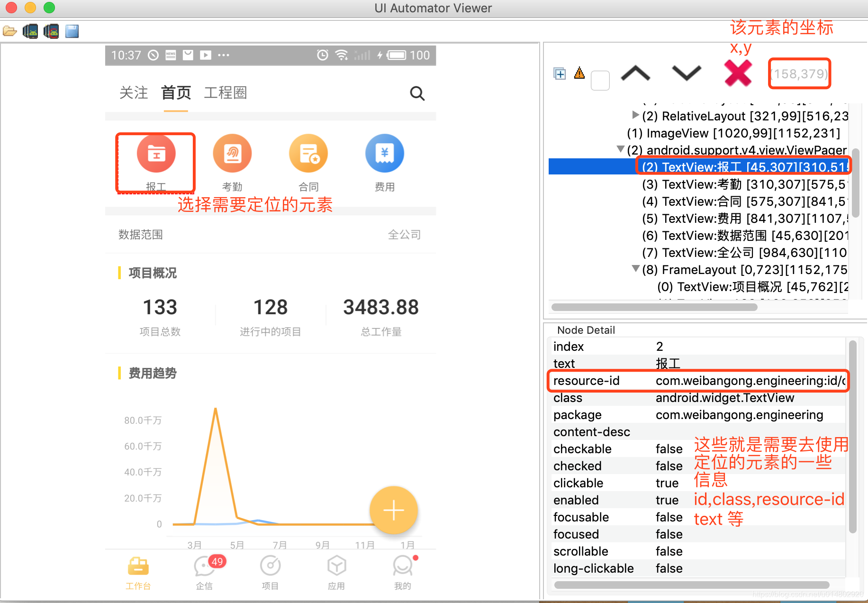Click the green macOS zoom button

click(x=49, y=8)
